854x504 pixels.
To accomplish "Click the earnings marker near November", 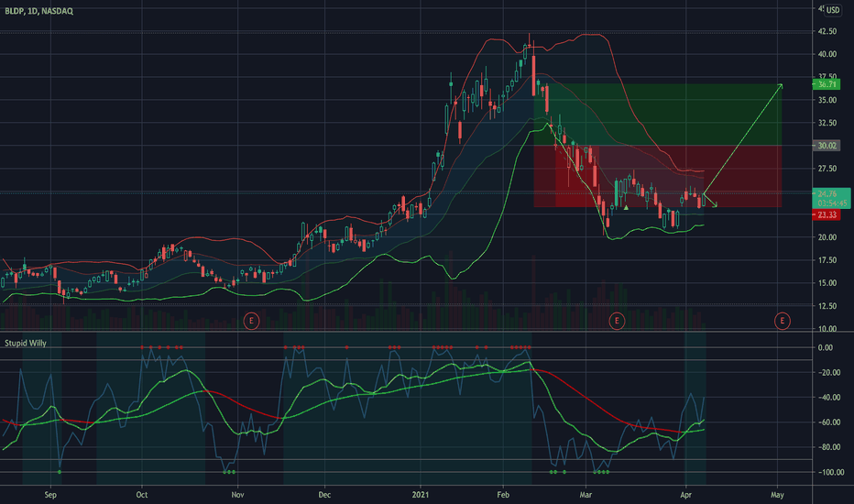I will (x=251, y=321).
